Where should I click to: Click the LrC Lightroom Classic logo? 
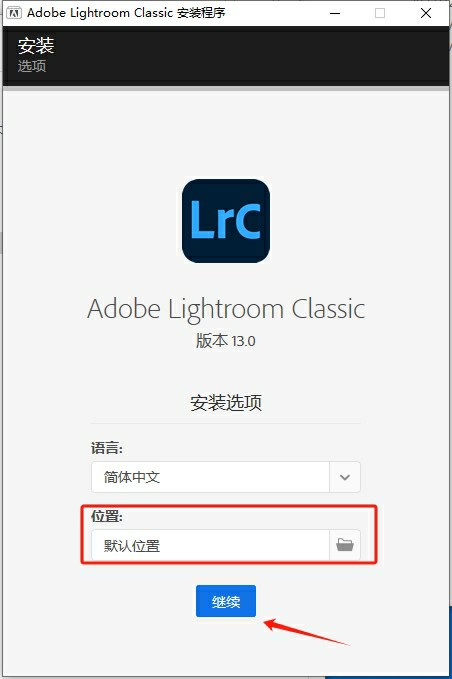click(x=226, y=221)
